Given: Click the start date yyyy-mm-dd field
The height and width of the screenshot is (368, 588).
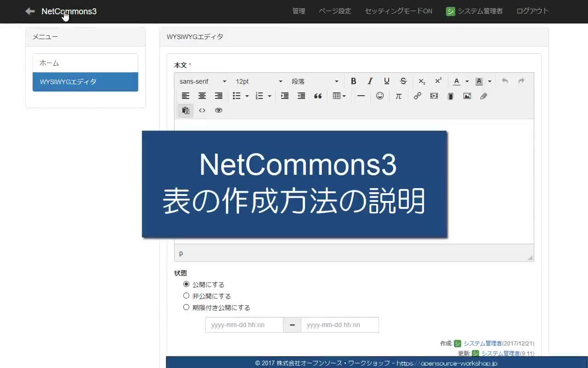Looking at the screenshot, I should pos(244,325).
